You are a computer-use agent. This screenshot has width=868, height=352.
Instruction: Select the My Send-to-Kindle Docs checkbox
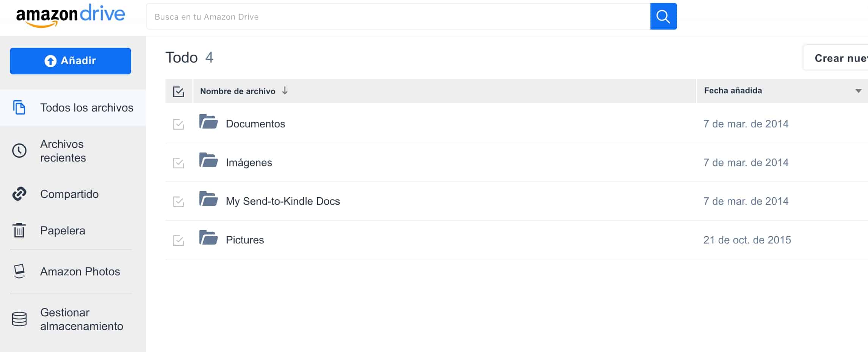click(179, 202)
